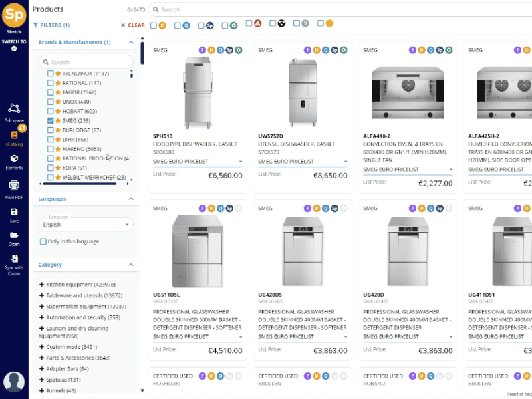Click the Filters (1) heading

coord(51,25)
